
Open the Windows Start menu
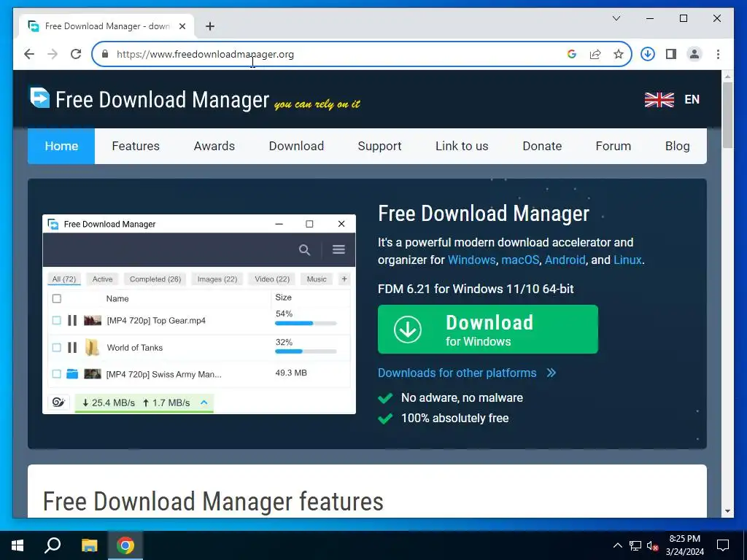[x=18, y=545]
